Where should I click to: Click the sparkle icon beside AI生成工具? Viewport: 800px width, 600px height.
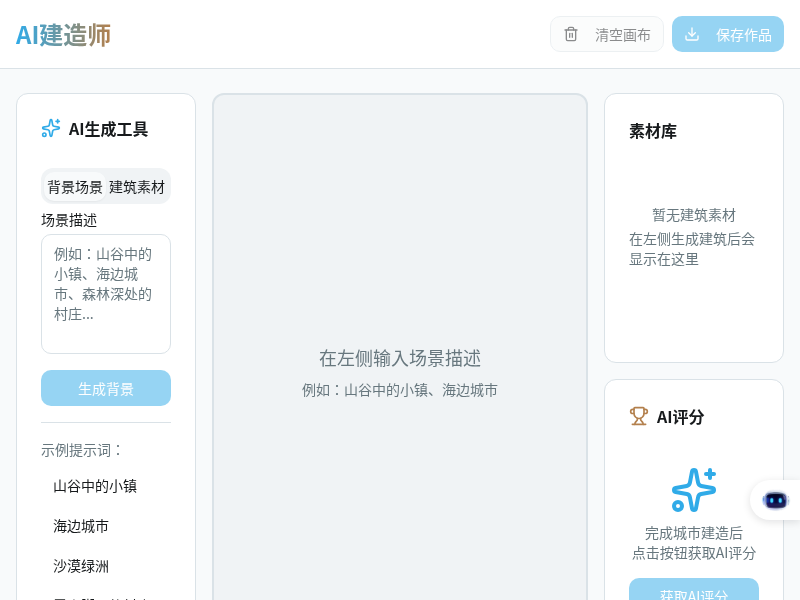pyautogui.click(x=51, y=128)
